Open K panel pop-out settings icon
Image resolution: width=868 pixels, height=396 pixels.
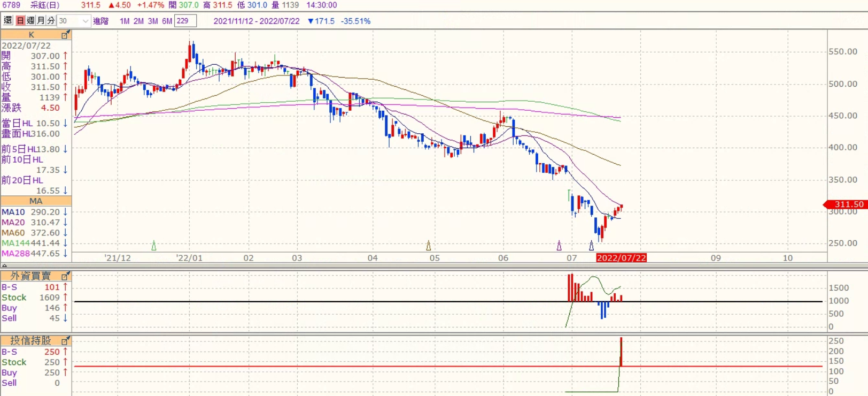(66, 35)
